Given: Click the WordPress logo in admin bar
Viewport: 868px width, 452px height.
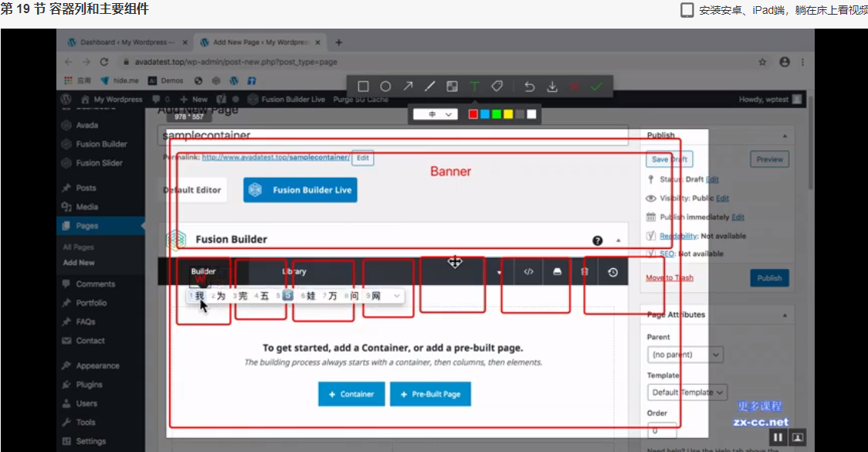Looking at the screenshot, I should (66, 99).
